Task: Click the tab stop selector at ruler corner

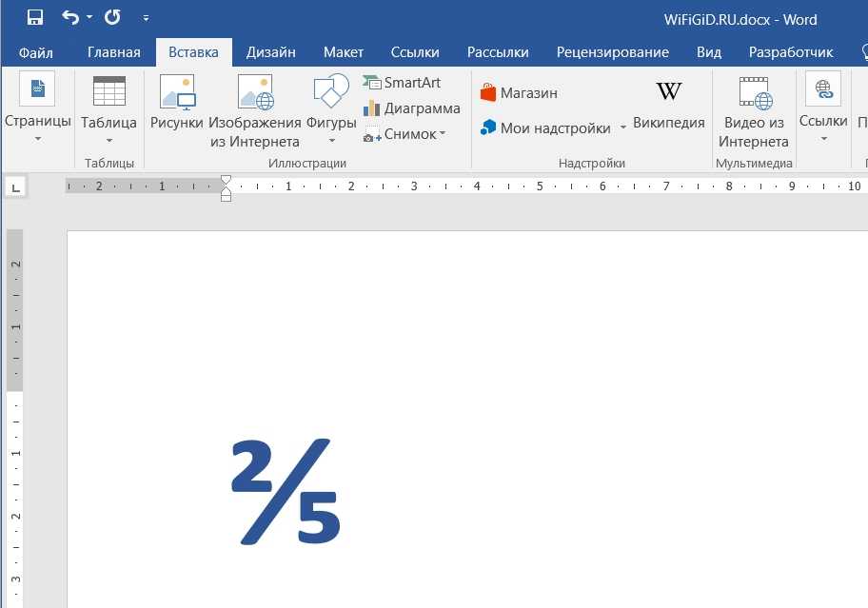Action: pos(15,187)
